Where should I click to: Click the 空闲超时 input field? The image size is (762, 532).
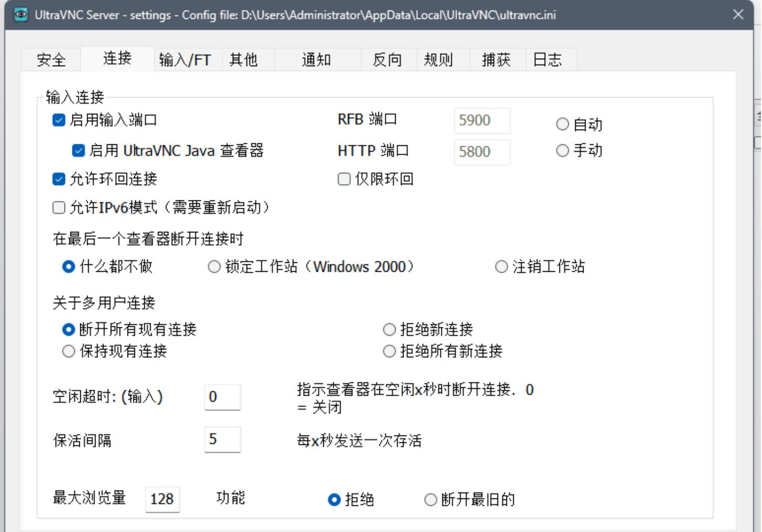tap(222, 397)
